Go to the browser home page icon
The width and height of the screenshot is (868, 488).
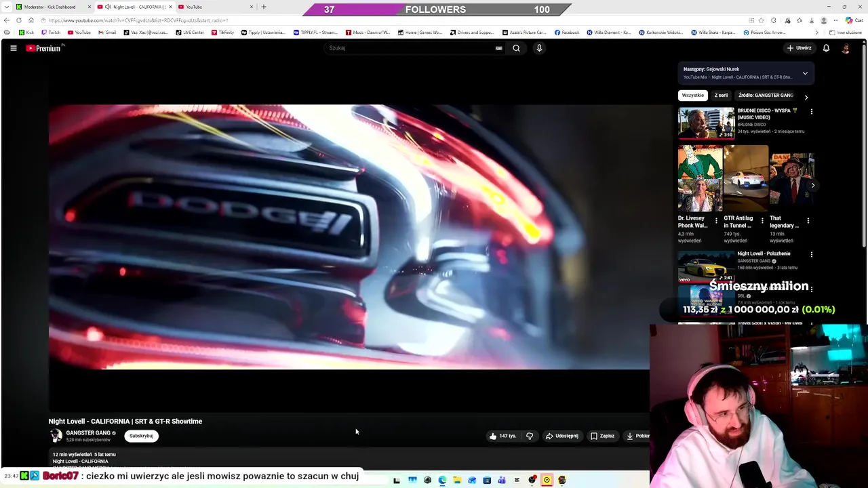(x=31, y=20)
